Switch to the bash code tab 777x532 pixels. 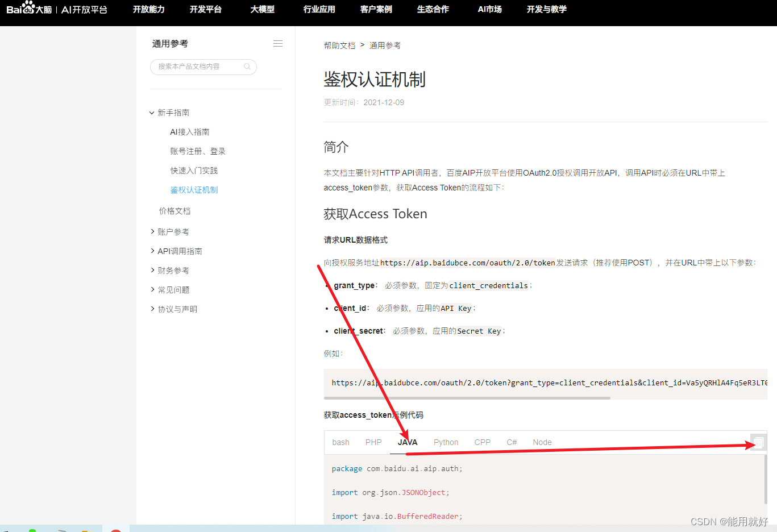point(341,442)
